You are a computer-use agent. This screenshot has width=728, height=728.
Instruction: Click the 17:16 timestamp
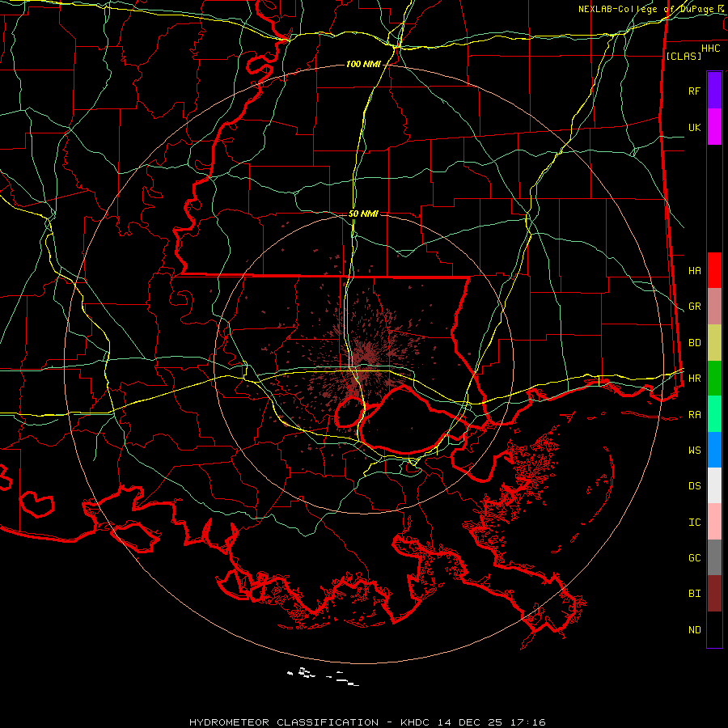[526, 722]
